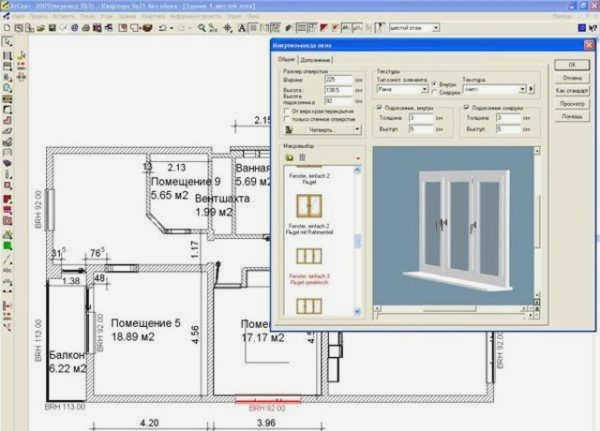Open the 'Четверть' dropdown button
Viewport: 600px width, 431px height.
(x=323, y=130)
